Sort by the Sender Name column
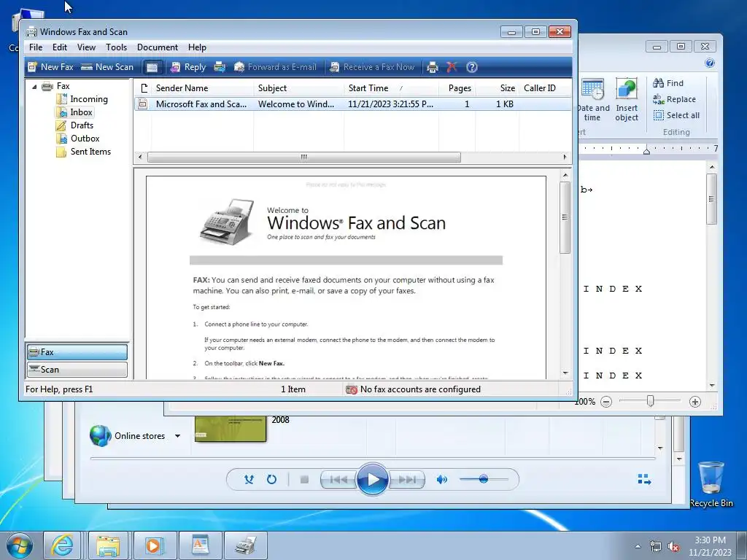 click(203, 88)
